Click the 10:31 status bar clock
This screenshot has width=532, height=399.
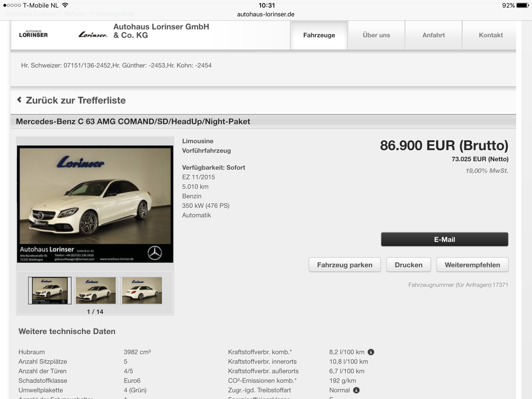click(267, 5)
